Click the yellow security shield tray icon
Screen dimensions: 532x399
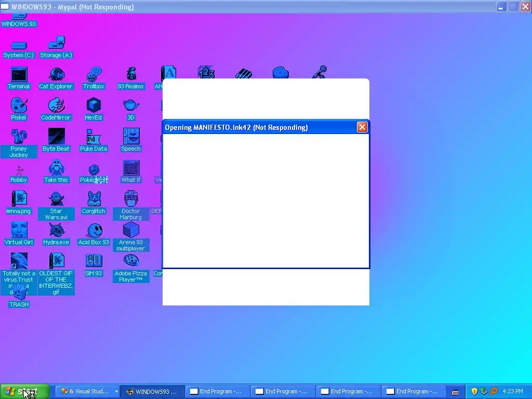(474, 391)
